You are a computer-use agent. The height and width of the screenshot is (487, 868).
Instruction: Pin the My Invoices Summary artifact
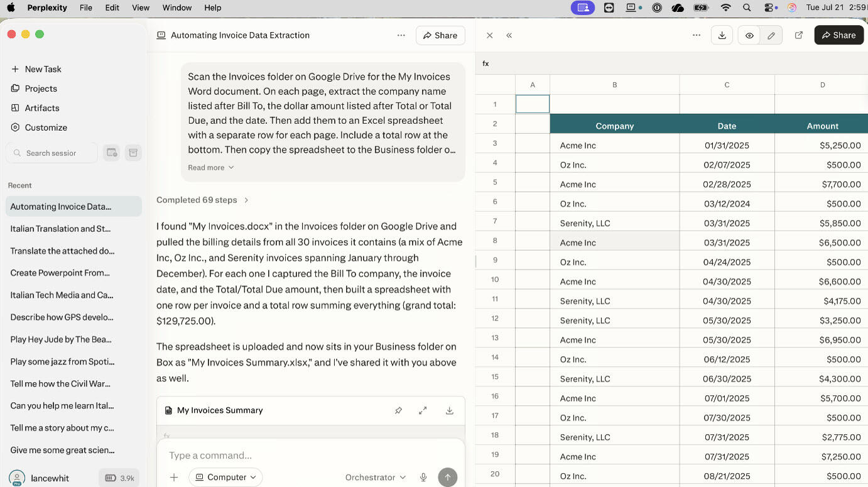click(398, 410)
